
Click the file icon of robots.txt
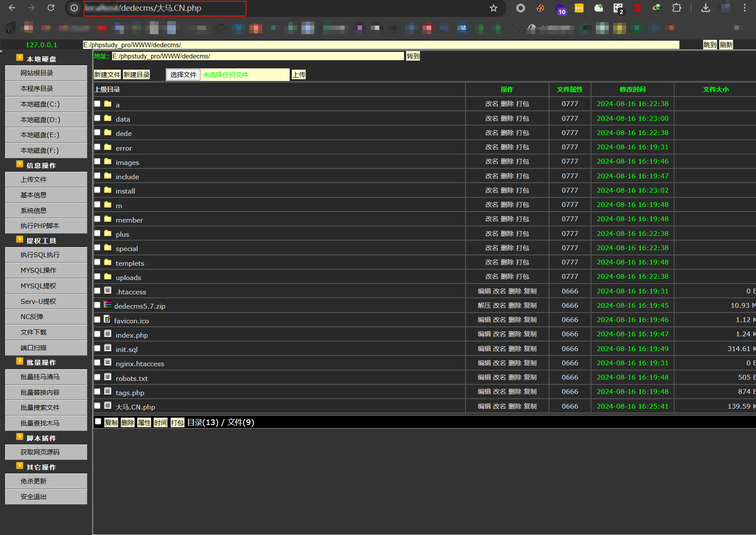[x=108, y=377]
